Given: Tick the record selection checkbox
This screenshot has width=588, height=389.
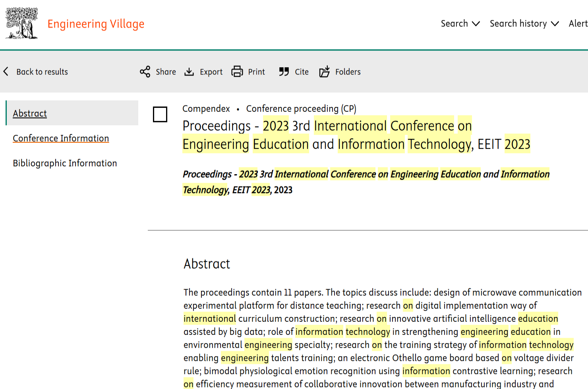Looking at the screenshot, I should click(x=160, y=115).
